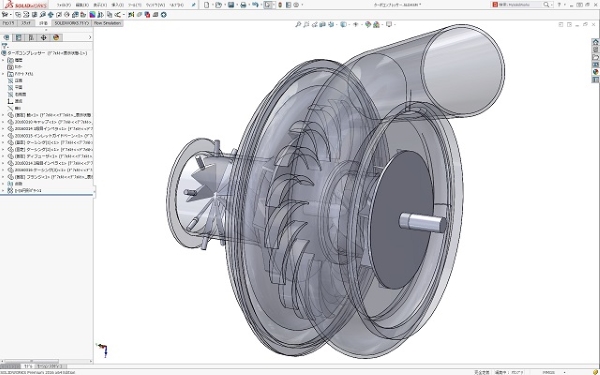
Task: Open the Appearances color ball in task pane
Action: [595, 72]
